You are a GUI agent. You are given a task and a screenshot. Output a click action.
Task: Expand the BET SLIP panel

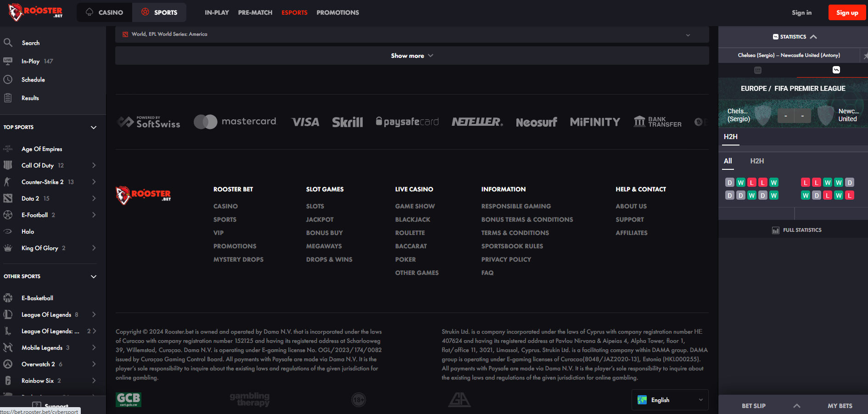point(796,406)
